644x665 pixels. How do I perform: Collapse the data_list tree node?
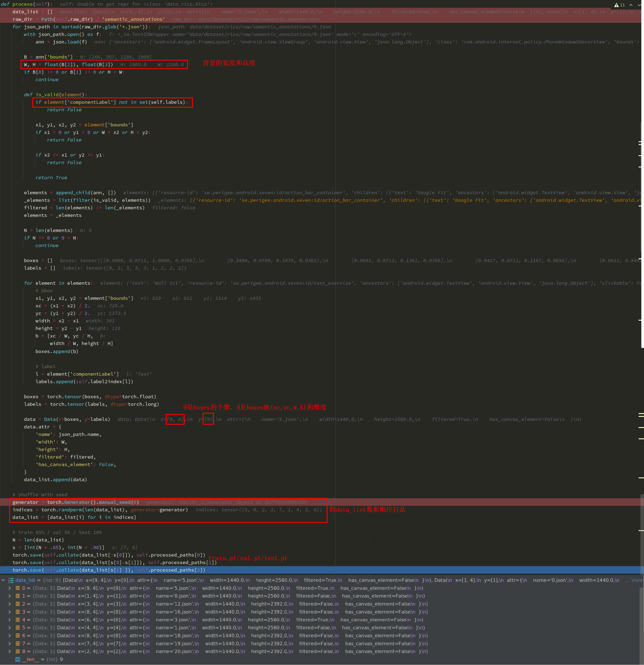3,580
